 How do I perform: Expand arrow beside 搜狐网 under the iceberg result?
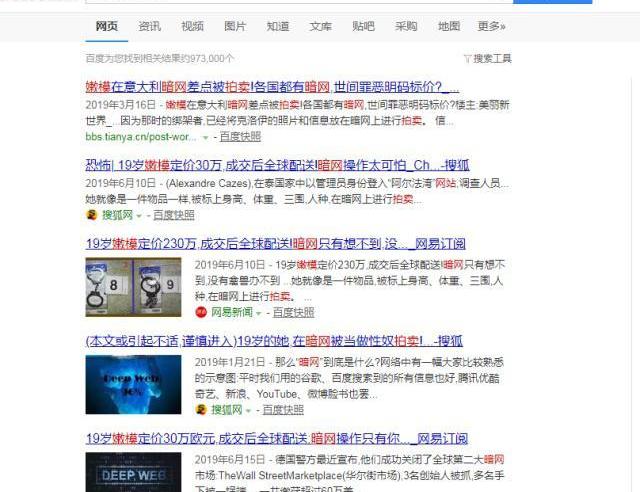click(248, 411)
